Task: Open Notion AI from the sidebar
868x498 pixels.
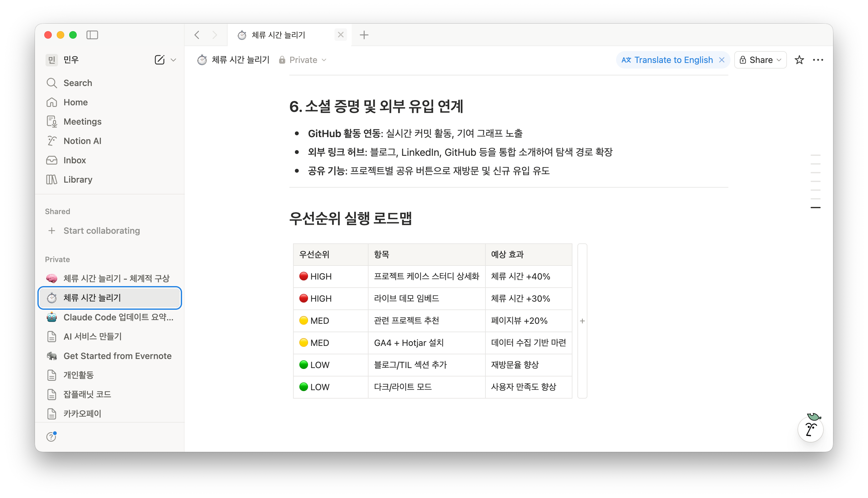Action: pyautogui.click(x=109, y=141)
